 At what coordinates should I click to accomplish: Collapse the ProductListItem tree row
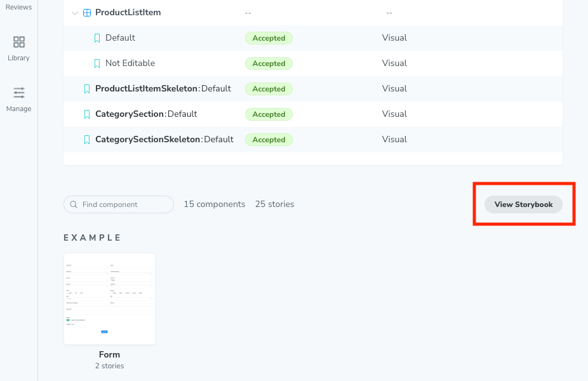tap(75, 13)
